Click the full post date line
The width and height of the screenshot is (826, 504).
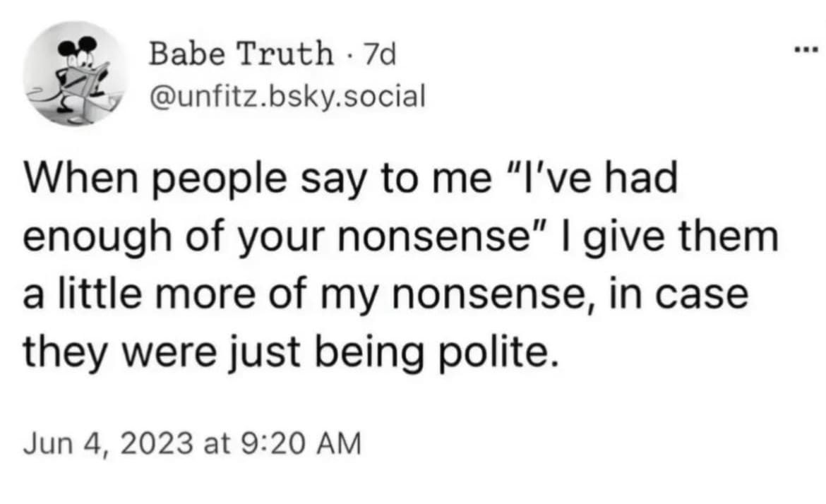point(192,444)
